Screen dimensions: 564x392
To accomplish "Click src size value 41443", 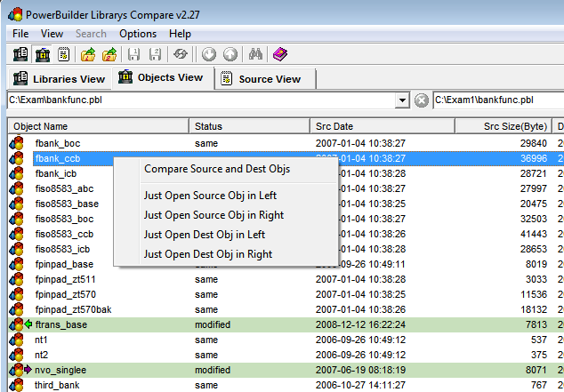I will (x=534, y=234).
